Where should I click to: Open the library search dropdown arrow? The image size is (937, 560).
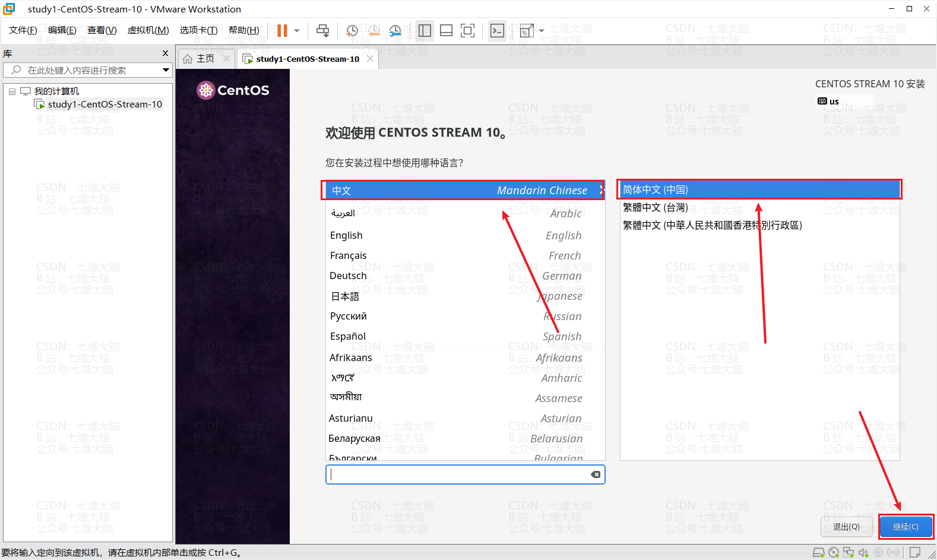(x=166, y=70)
